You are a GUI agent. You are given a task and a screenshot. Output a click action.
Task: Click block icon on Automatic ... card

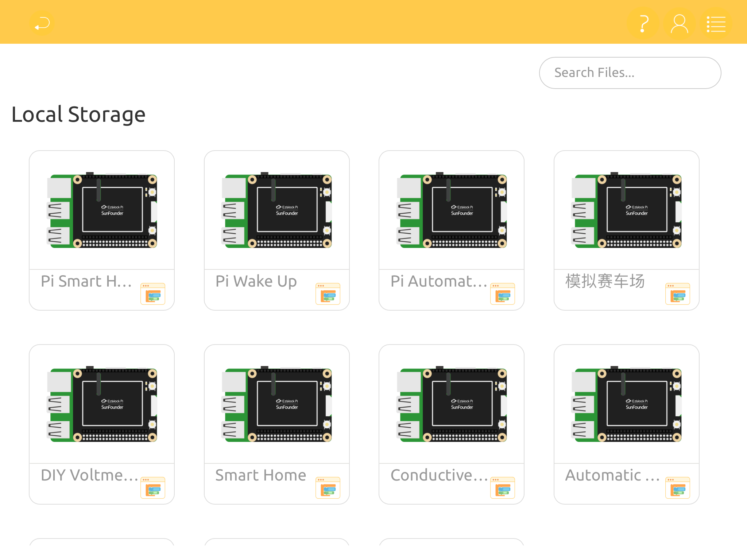678,488
